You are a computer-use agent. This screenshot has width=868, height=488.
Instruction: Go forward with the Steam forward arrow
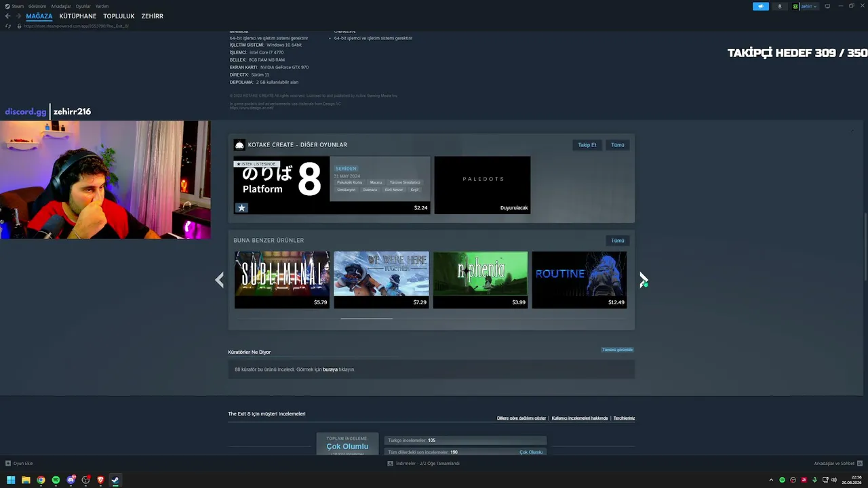[x=18, y=16]
